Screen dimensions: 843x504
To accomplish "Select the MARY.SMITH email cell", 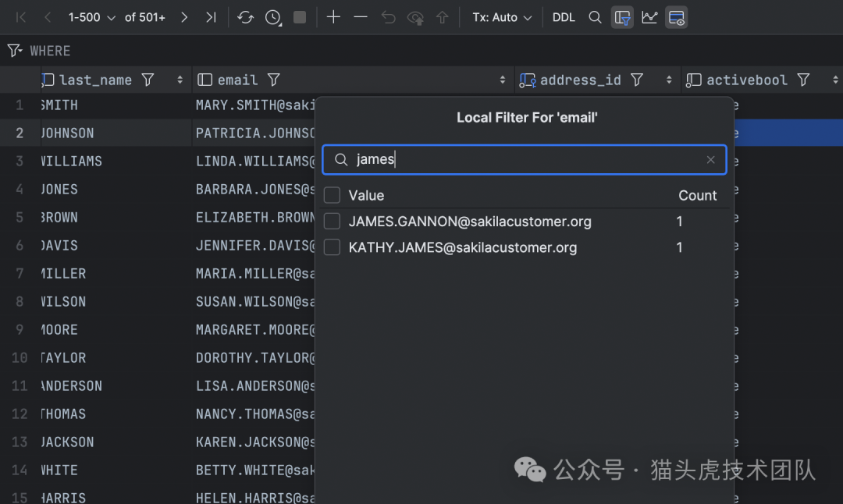I will pyautogui.click(x=254, y=105).
